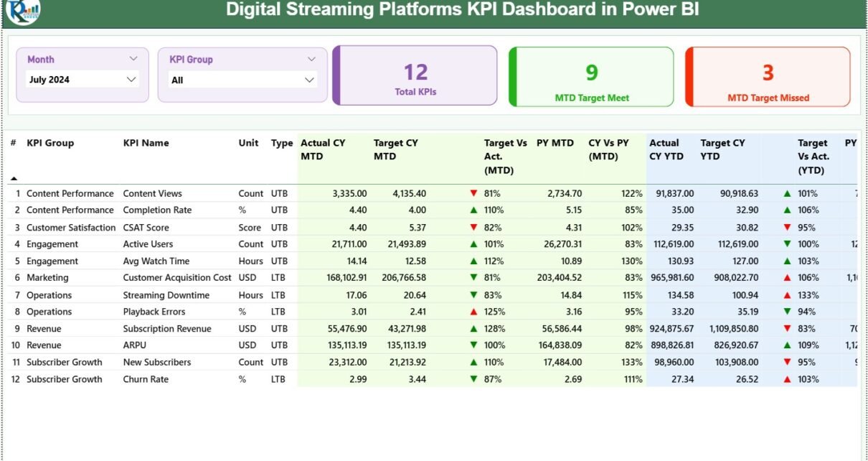Click green up arrow in Completion Rate MTD
The height and width of the screenshot is (461, 868).
pos(473,210)
